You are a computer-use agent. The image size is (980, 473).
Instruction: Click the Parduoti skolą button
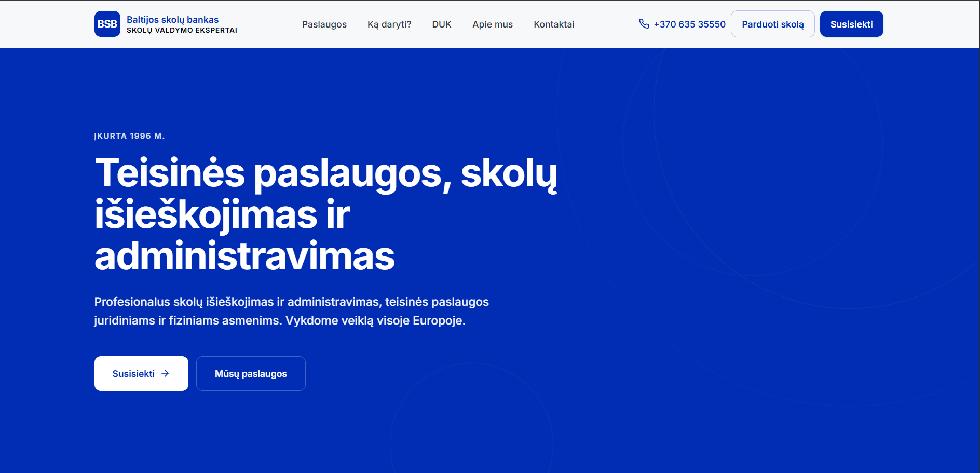point(773,24)
